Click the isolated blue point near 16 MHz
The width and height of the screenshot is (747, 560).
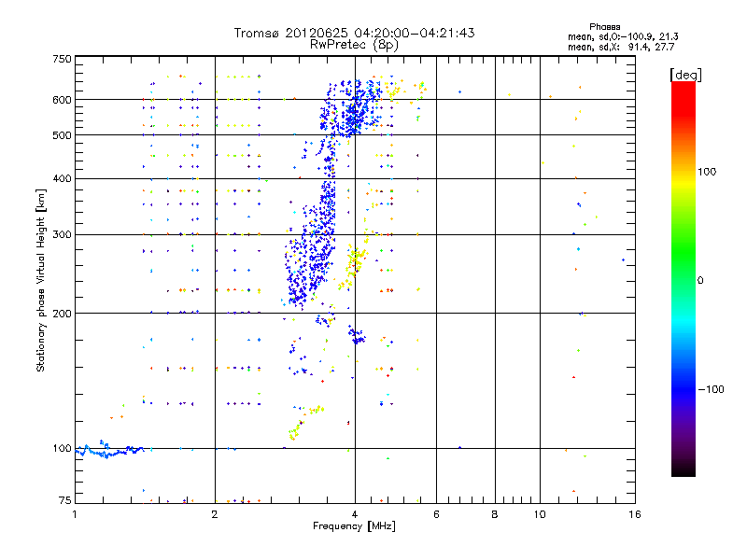pos(623,260)
